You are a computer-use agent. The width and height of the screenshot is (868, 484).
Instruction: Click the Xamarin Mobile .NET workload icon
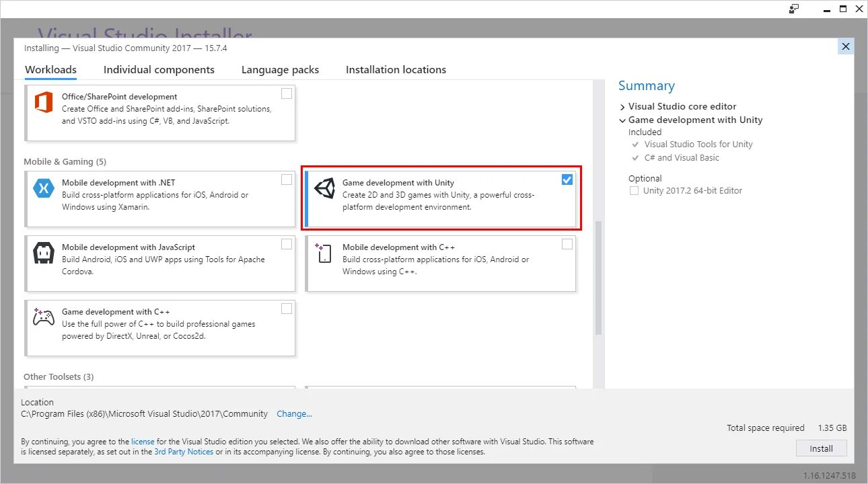44,189
